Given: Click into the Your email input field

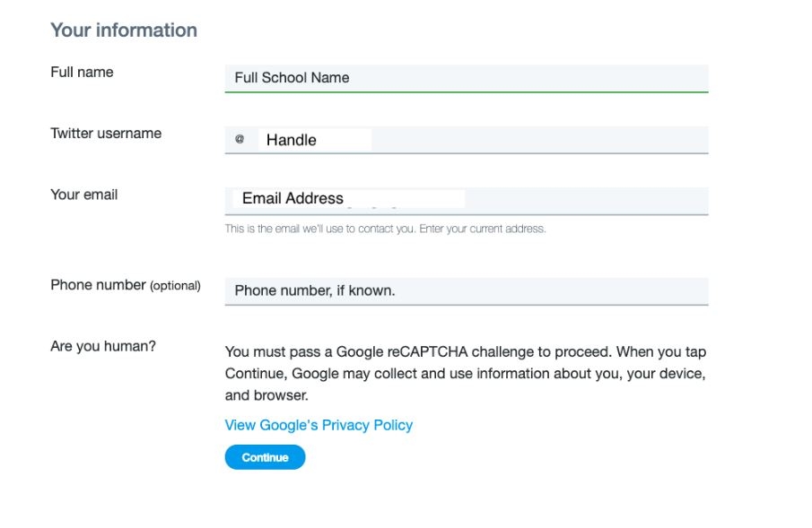Looking at the screenshot, I should click(x=466, y=201).
